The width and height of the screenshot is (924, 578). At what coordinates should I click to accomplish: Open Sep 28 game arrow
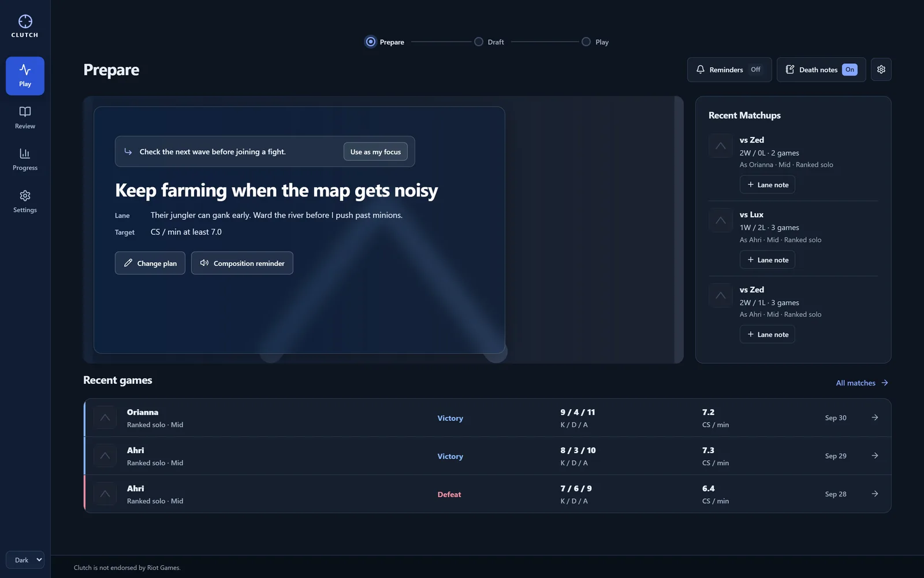pos(875,494)
